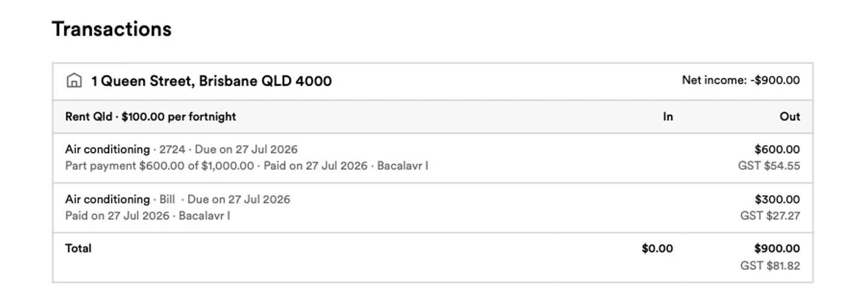The image size is (868, 302).
Task: Click the Total row label
Action: click(78, 248)
